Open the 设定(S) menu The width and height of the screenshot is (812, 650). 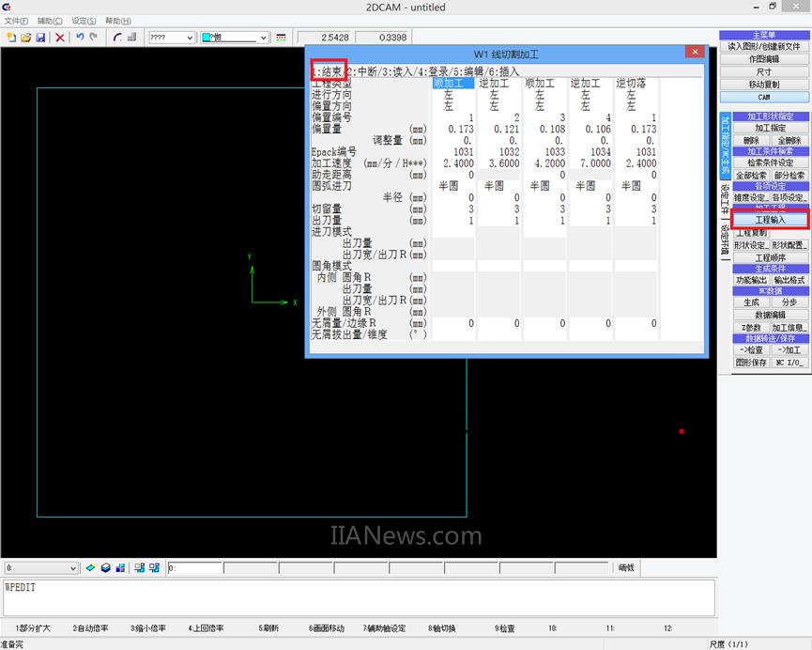84,21
